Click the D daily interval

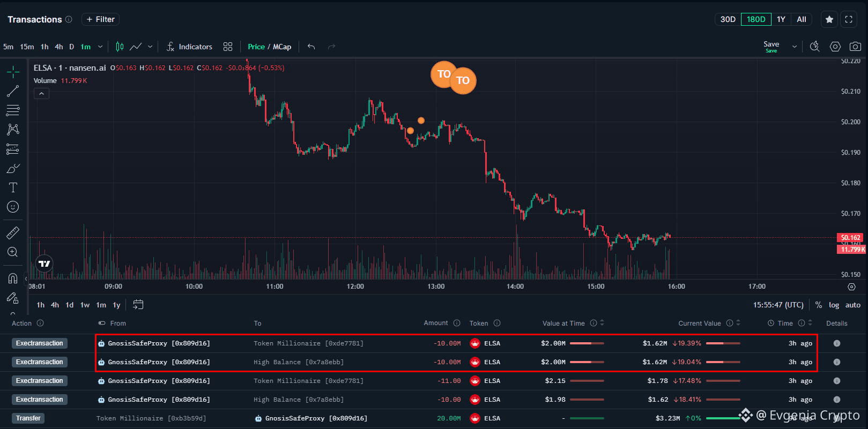coord(71,47)
